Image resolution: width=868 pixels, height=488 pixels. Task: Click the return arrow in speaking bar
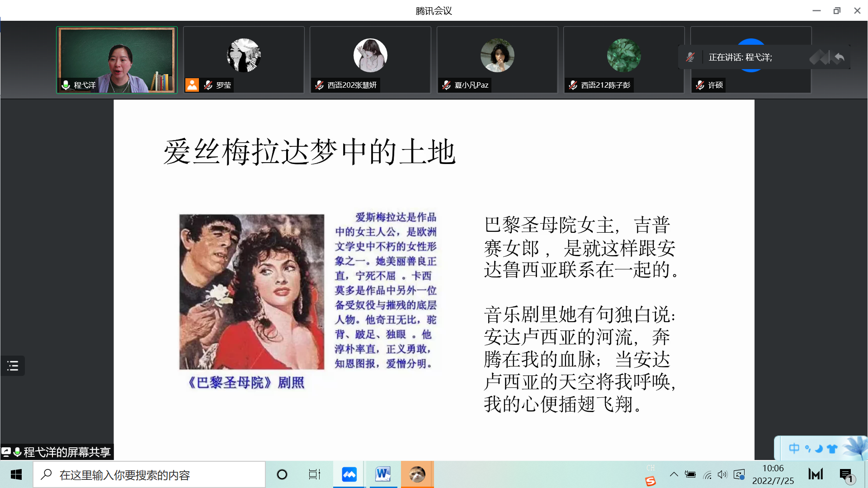pos(840,57)
